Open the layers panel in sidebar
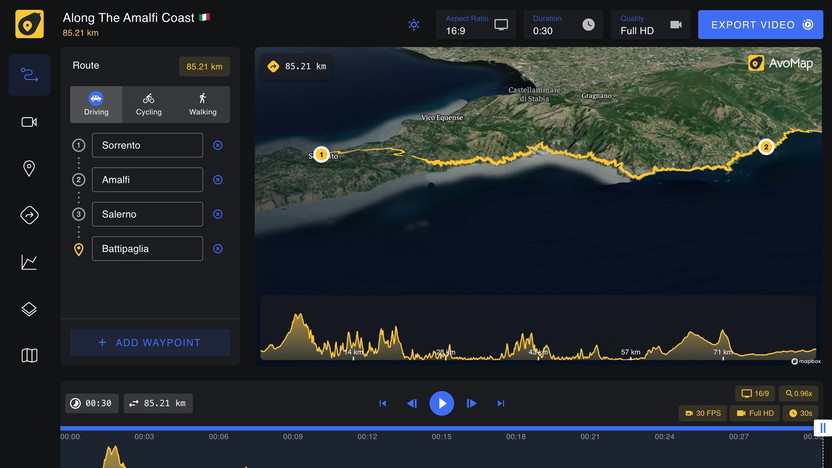This screenshot has width=832, height=468. [x=29, y=309]
